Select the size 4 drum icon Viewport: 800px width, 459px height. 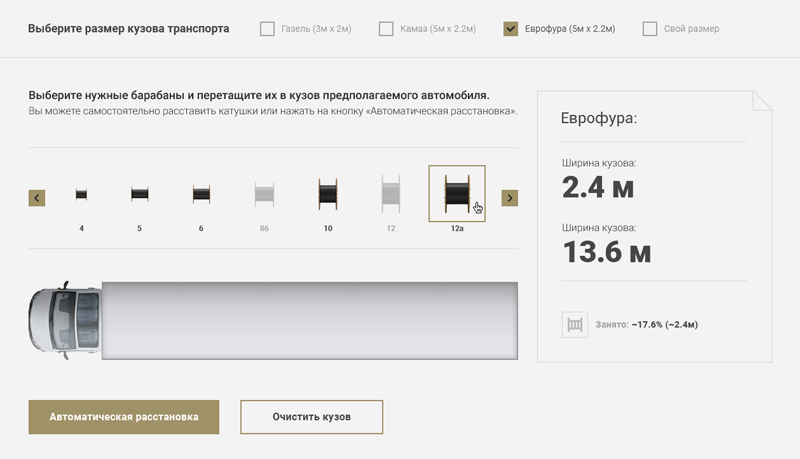(81, 195)
